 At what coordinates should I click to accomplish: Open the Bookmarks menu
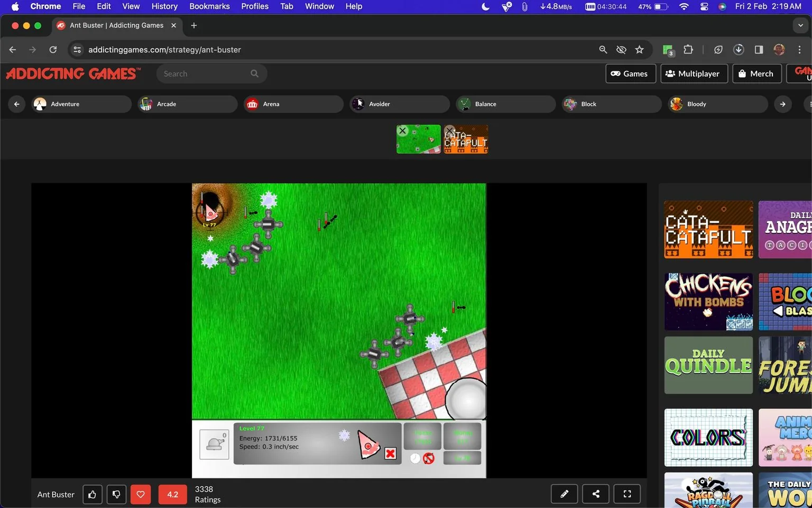[209, 6]
